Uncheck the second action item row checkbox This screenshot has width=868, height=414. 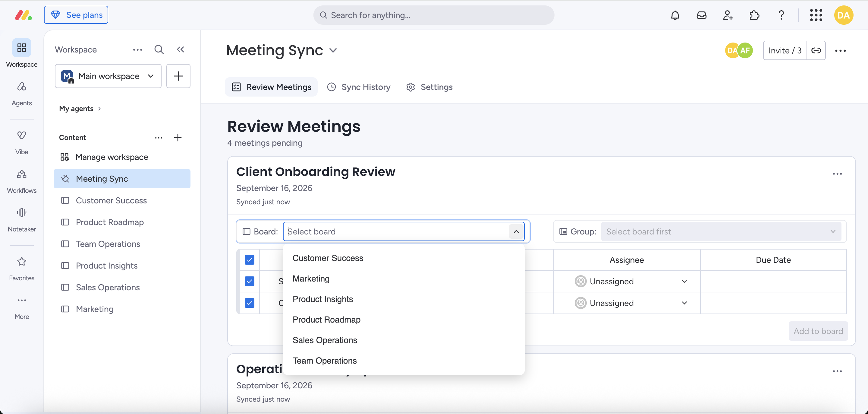(x=249, y=303)
